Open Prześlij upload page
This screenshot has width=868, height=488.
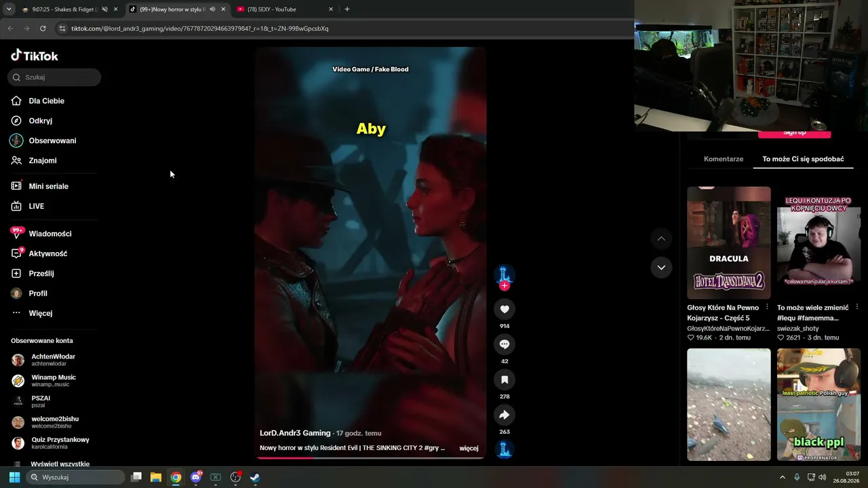[41, 273]
